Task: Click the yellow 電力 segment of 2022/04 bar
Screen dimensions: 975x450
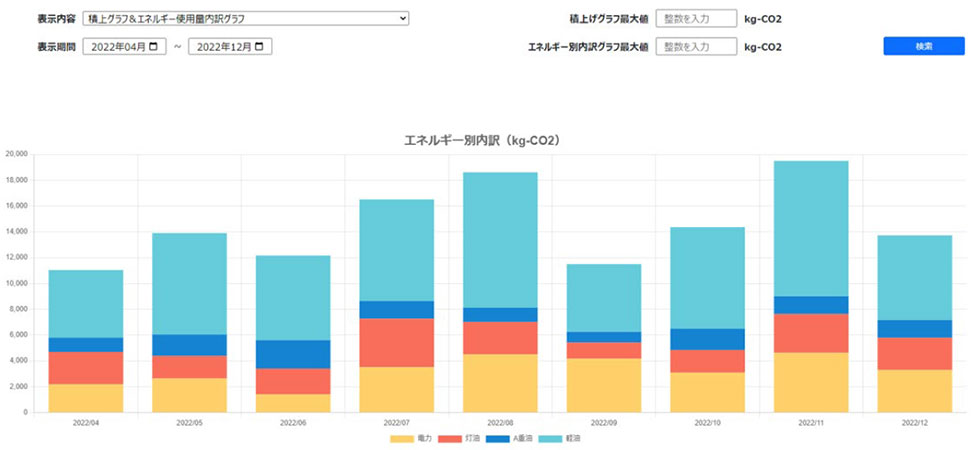Action: [86, 398]
